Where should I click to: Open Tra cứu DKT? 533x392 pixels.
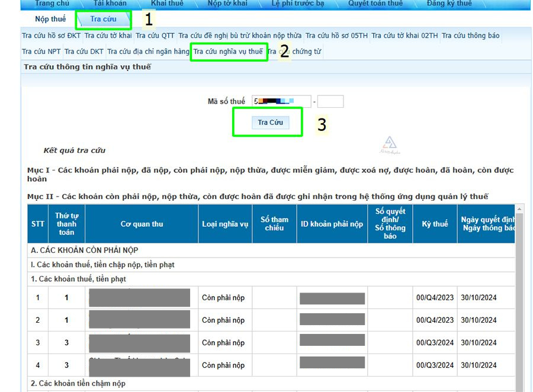pyautogui.click(x=84, y=52)
